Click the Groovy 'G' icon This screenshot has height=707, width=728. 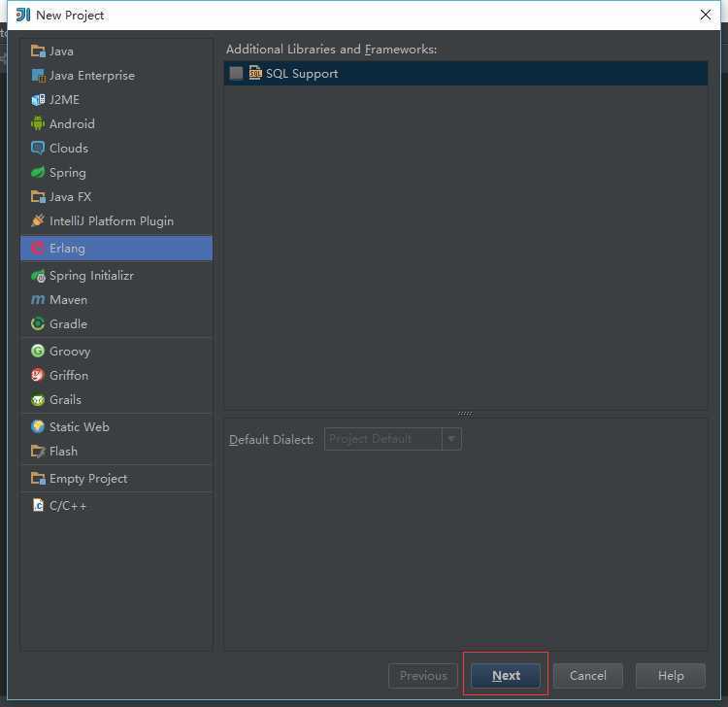pyautogui.click(x=38, y=351)
